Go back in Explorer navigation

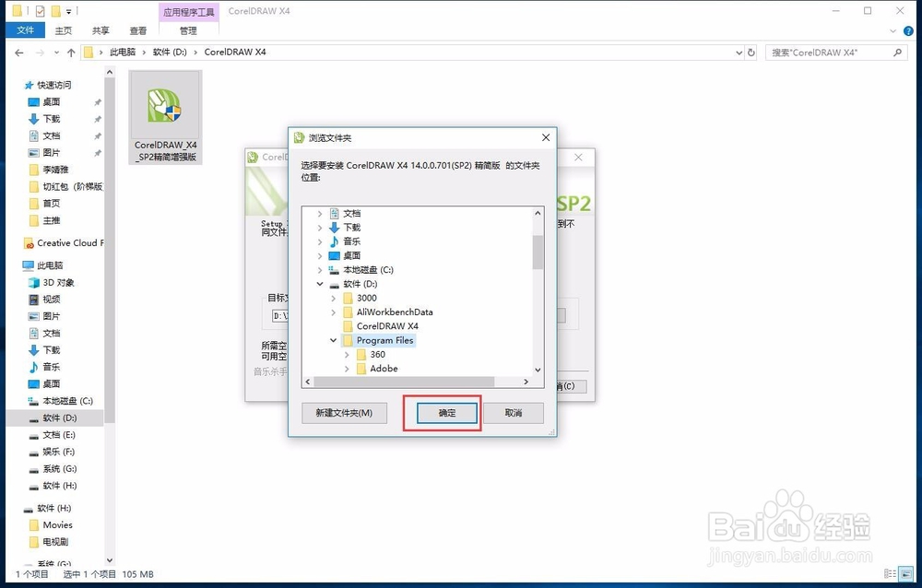tap(18, 53)
